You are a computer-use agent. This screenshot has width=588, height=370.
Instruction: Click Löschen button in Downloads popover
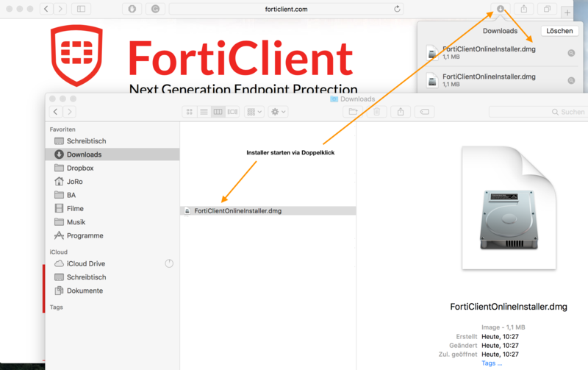tap(559, 31)
